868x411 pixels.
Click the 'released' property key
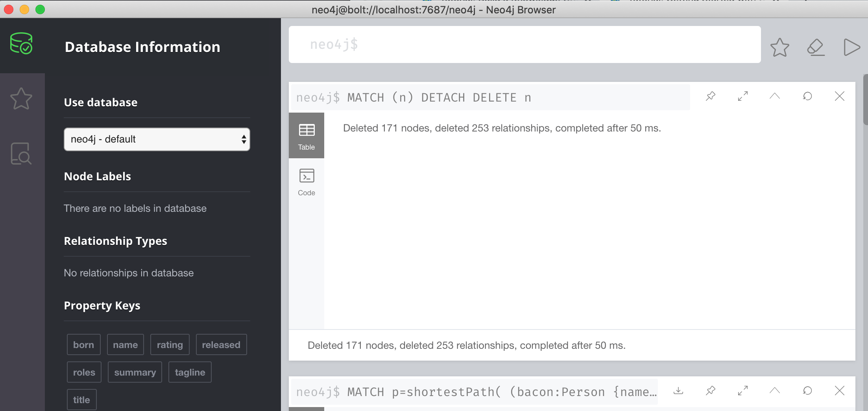click(221, 345)
